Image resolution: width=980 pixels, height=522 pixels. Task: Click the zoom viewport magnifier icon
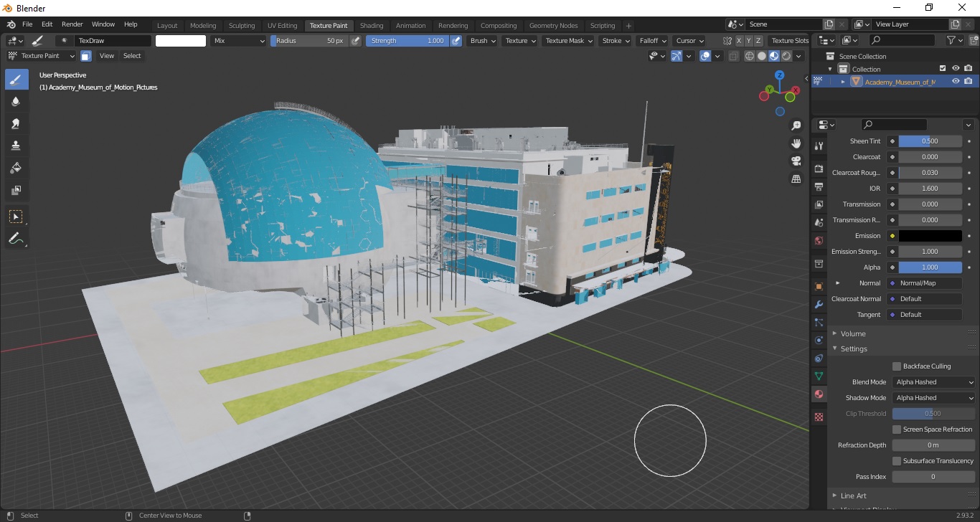796,125
